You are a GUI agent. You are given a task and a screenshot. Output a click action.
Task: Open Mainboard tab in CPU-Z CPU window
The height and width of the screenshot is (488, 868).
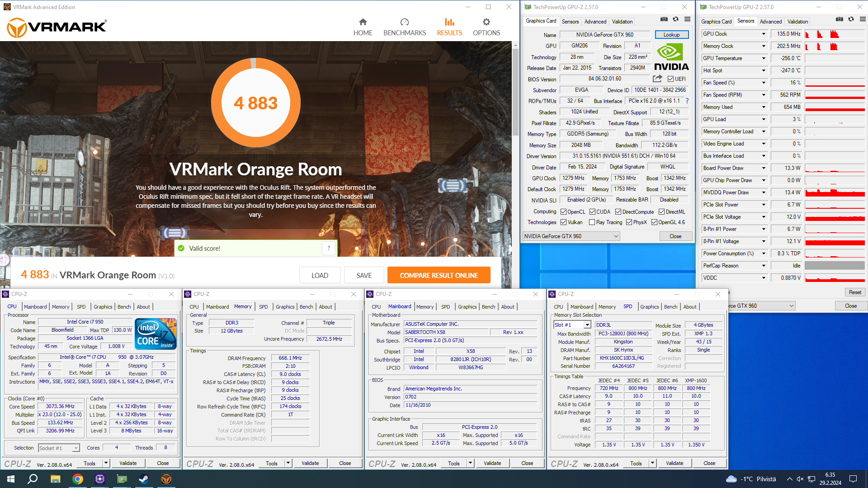(35, 307)
